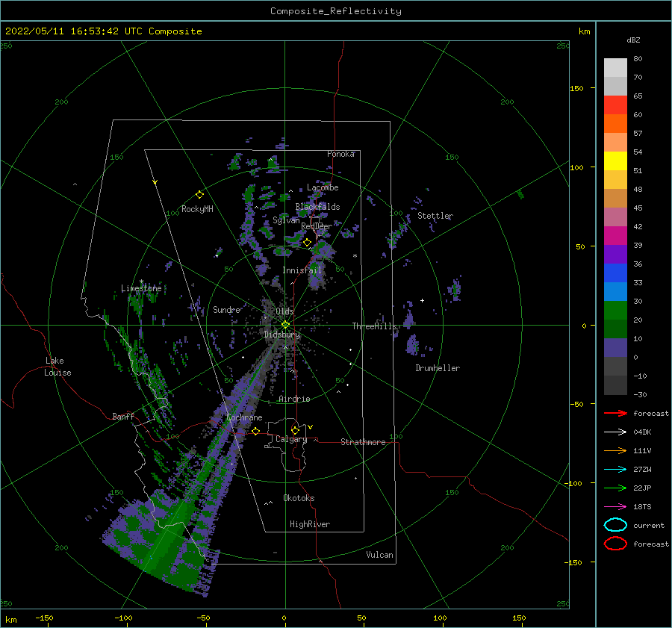
Task: Click the Okotoks town label
Action: [299, 498]
